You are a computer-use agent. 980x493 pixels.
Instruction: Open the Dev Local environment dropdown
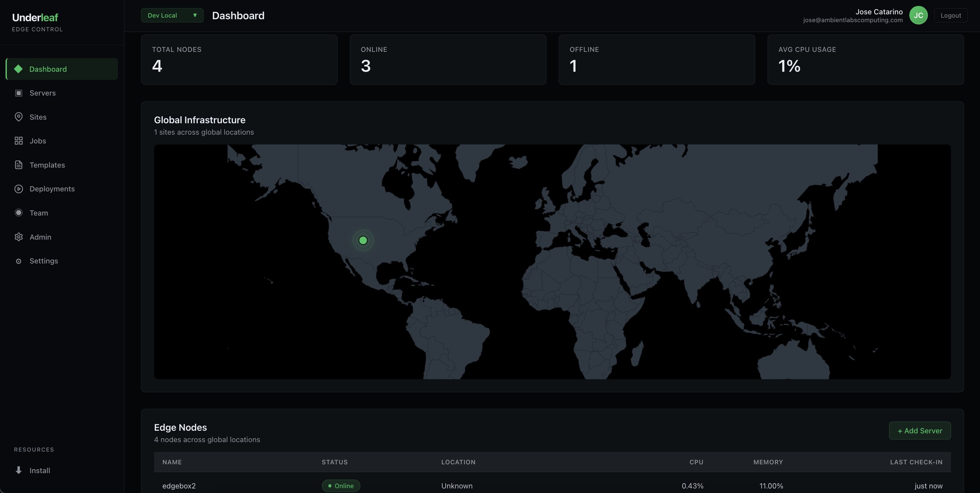coord(172,16)
